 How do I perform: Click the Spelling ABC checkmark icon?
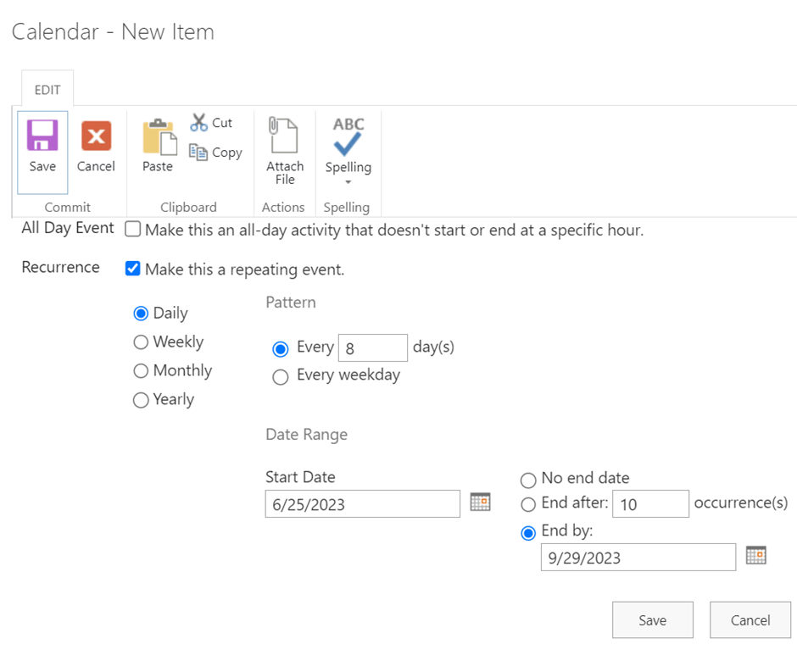pos(348,136)
